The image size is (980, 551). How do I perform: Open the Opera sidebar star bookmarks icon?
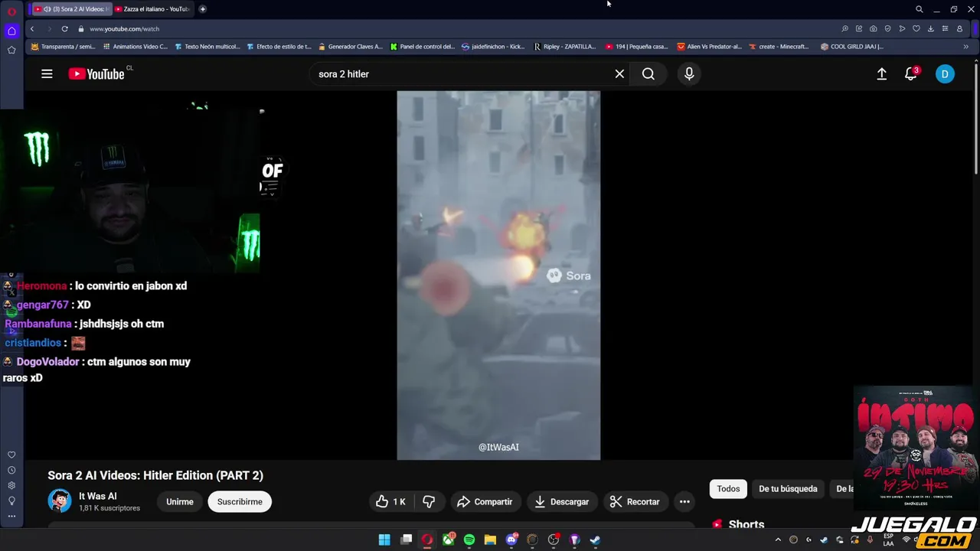click(x=11, y=50)
